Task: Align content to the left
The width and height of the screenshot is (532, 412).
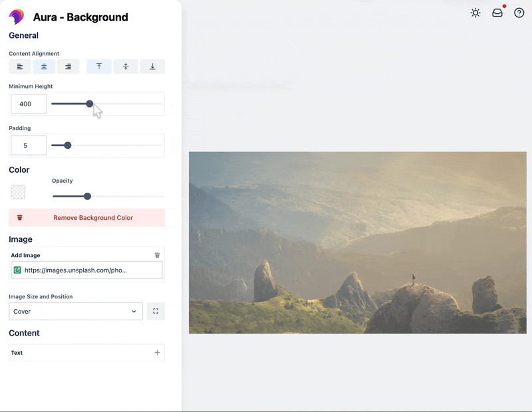Action: click(x=20, y=66)
